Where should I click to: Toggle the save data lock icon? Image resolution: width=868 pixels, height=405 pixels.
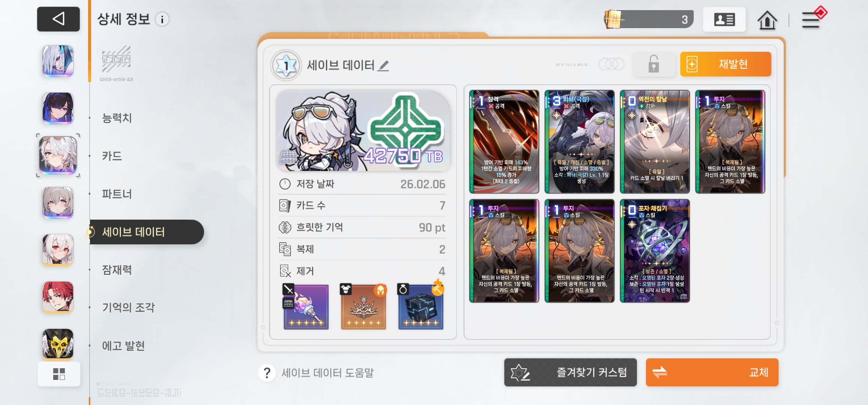653,64
